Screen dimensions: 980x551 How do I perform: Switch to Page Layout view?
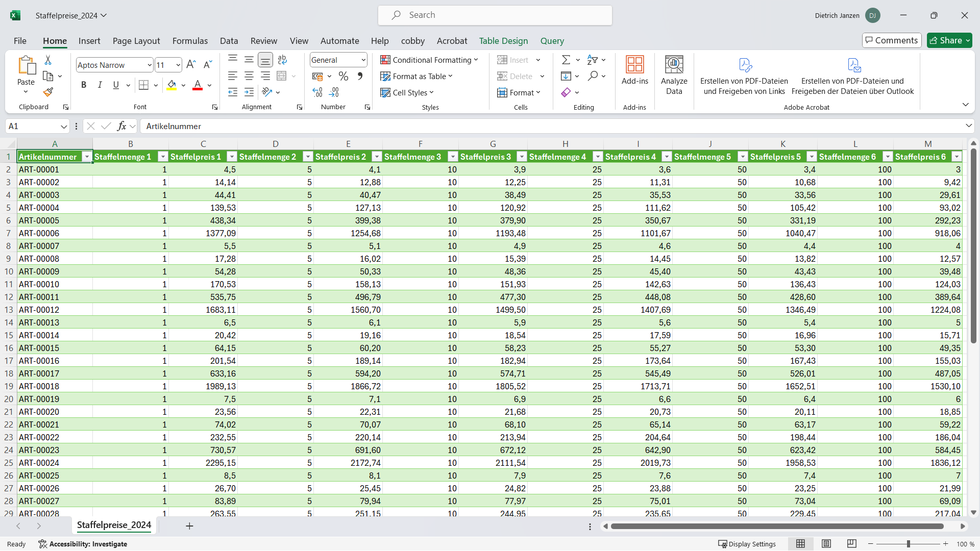pos(826,544)
